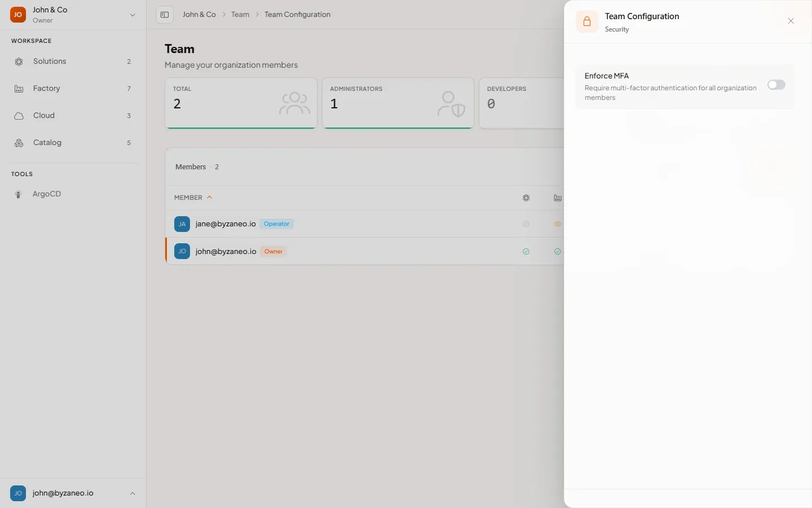
Task: Click the Solutions count badge 2
Action: [x=129, y=62]
